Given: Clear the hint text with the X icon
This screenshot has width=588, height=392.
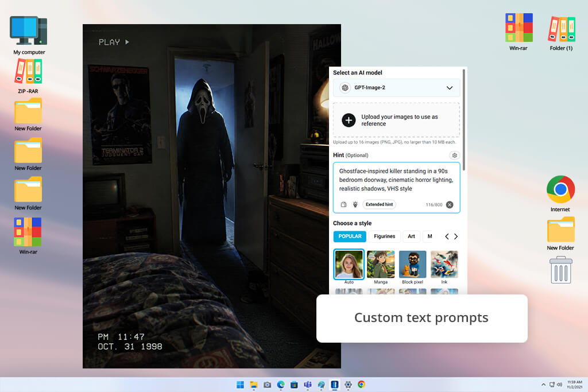Looking at the screenshot, I should (450, 205).
